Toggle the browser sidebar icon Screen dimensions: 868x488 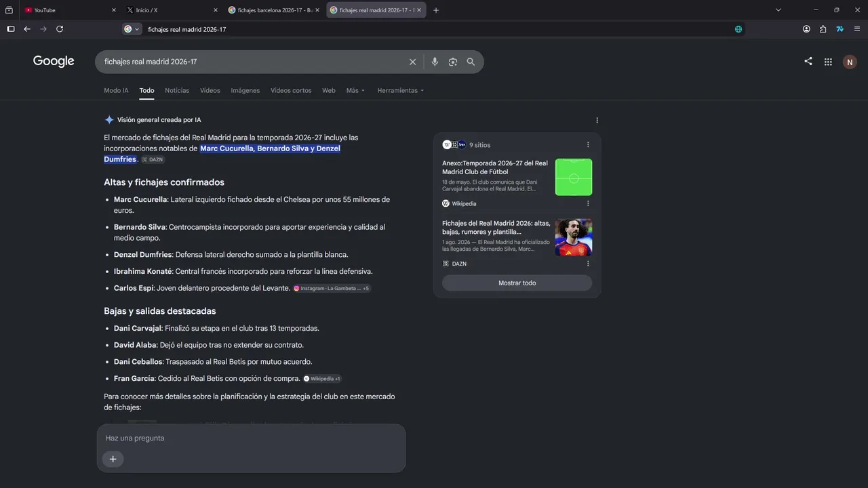point(11,29)
